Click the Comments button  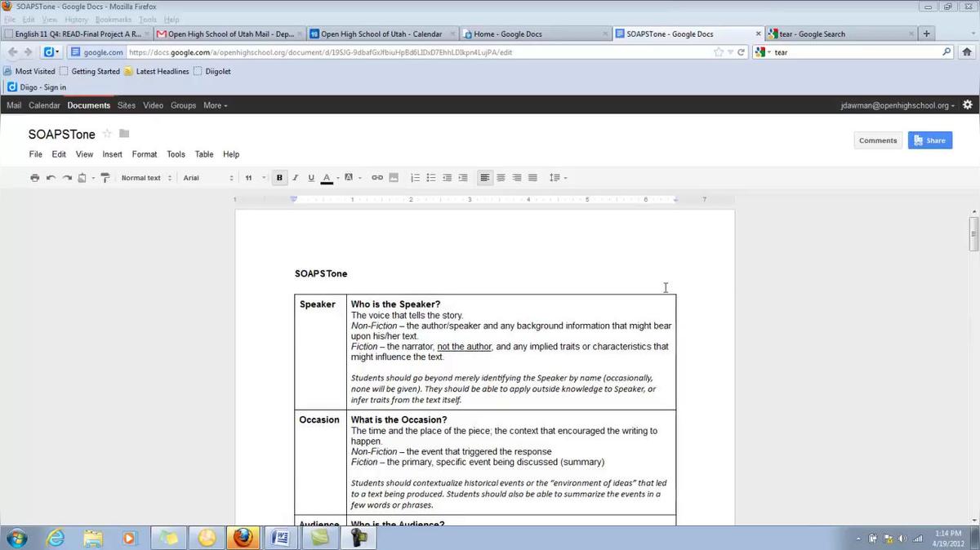click(x=878, y=140)
